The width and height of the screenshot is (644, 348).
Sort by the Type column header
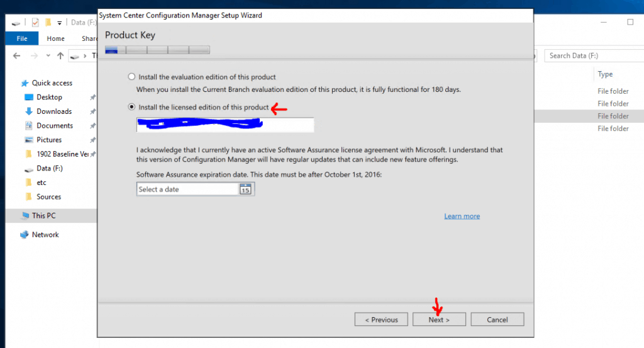coord(605,74)
